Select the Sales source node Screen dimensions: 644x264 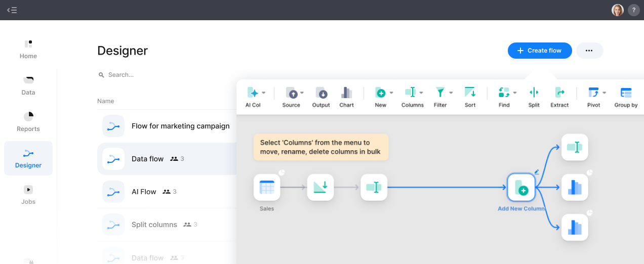point(267,188)
